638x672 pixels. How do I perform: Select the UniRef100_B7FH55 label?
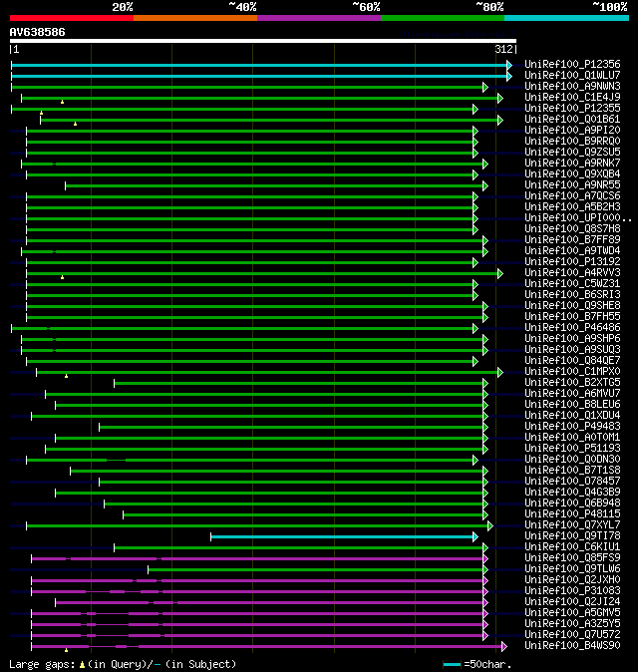pos(572,317)
